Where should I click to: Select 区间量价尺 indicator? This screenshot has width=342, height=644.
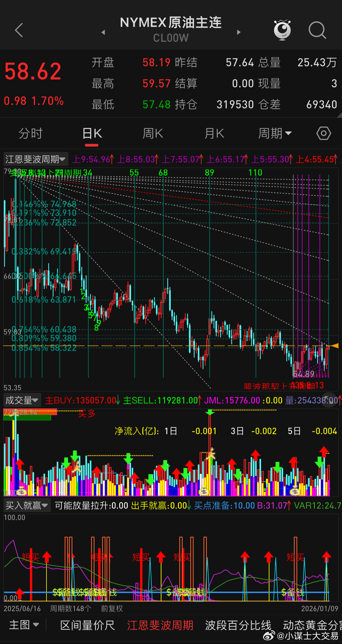tap(87, 625)
